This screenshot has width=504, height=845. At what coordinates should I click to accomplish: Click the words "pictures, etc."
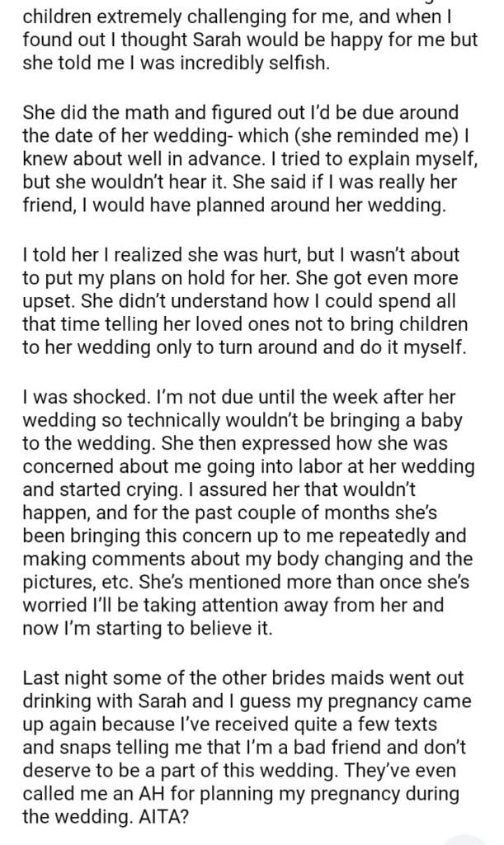[x=77, y=583]
